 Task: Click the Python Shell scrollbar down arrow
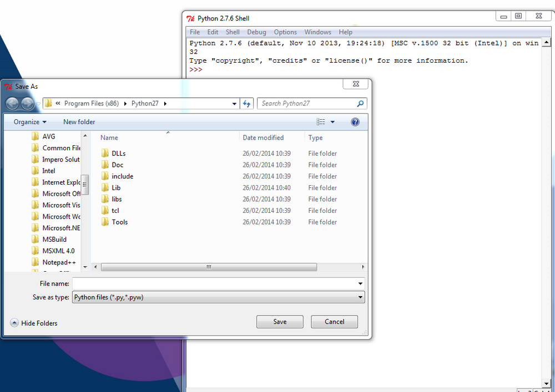(547, 383)
